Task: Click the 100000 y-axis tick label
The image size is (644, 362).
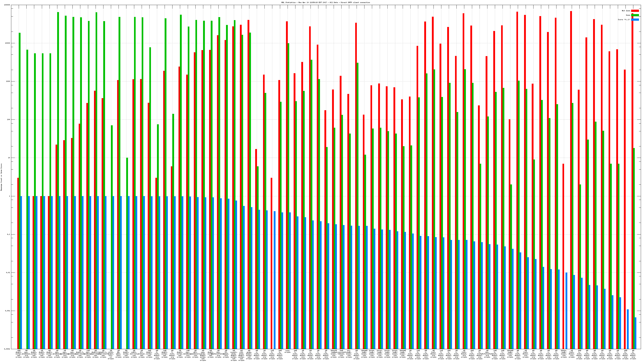Action: 7,5
